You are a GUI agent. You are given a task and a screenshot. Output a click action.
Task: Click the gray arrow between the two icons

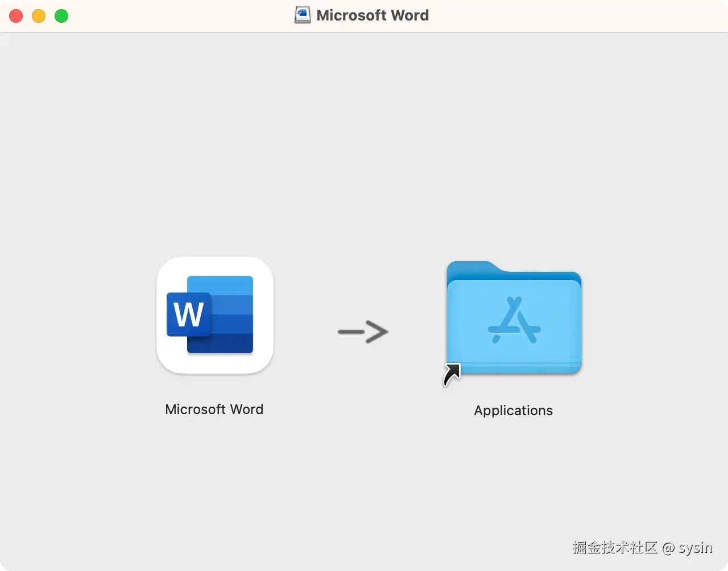(363, 332)
